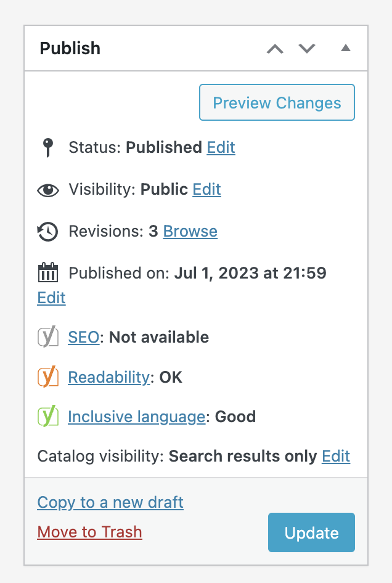Edit the published date
The height and width of the screenshot is (583, 392).
click(x=51, y=298)
